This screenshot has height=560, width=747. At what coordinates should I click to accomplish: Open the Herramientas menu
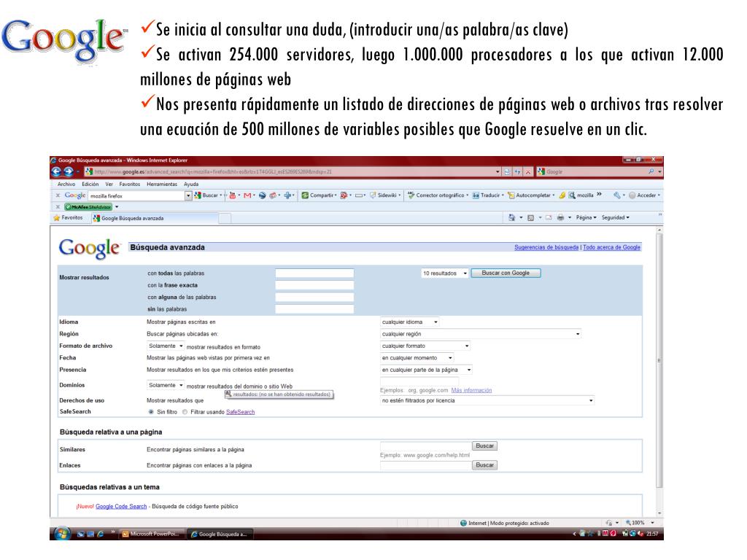pos(162,184)
